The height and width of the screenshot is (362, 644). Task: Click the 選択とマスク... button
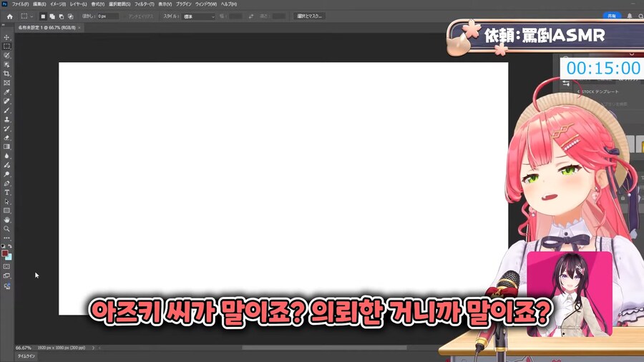pos(310,16)
